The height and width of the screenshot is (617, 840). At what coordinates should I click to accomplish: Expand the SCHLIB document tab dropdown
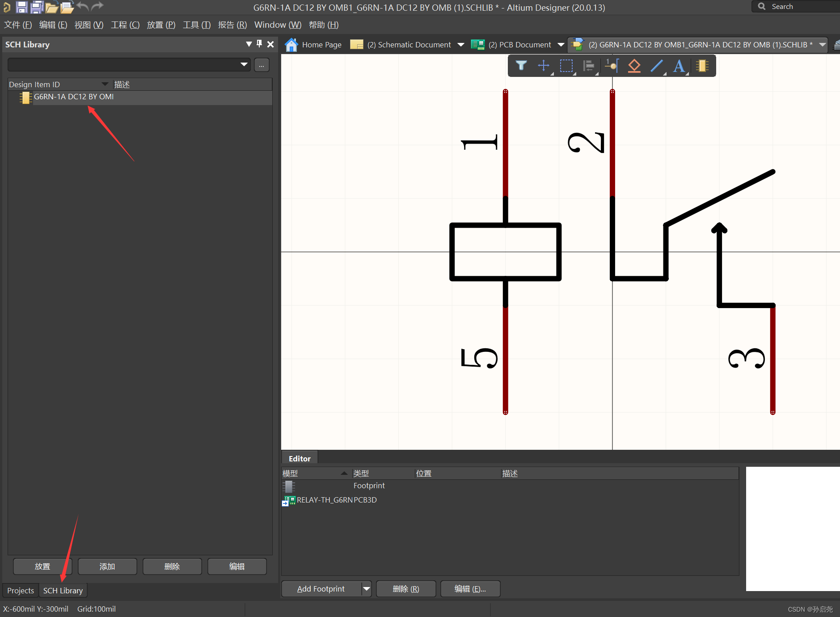point(822,45)
